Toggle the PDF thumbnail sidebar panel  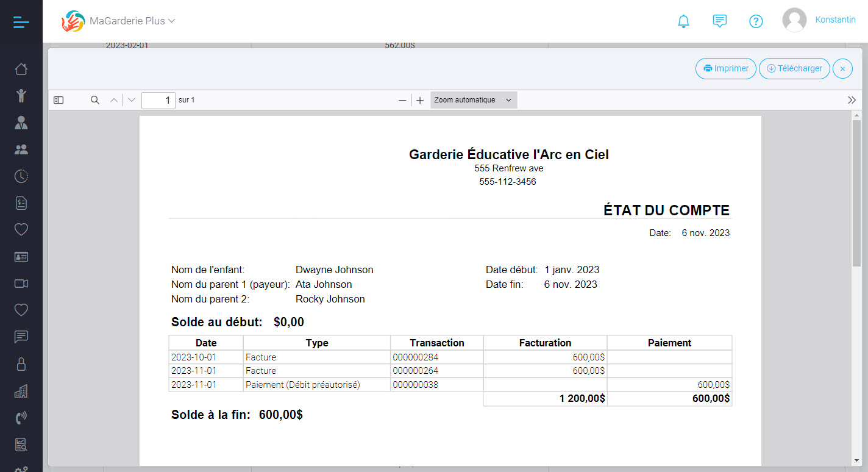tap(59, 100)
